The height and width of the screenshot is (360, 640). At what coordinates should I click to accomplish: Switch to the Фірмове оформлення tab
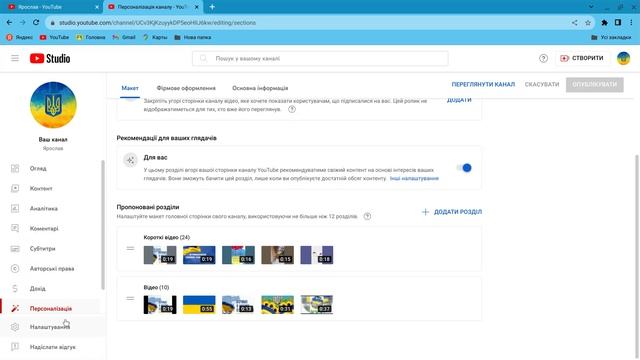(x=186, y=88)
